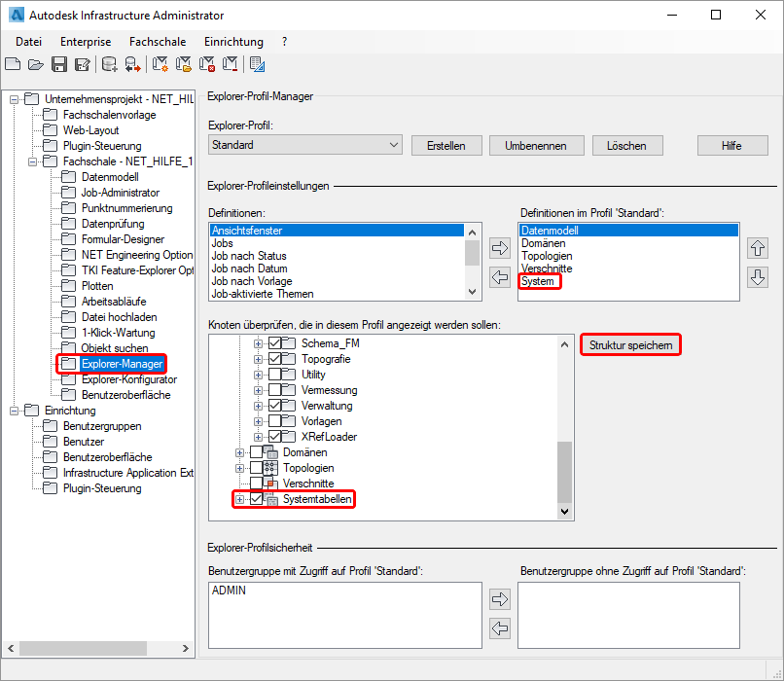The height and width of the screenshot is (681, 784).
Task: Expand the Systemtabellen node
Action: 239,499
